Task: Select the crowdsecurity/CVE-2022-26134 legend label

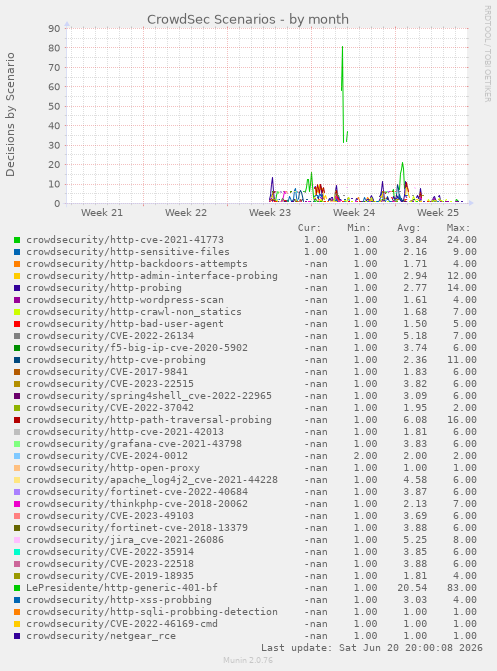Action: [110, 336]
